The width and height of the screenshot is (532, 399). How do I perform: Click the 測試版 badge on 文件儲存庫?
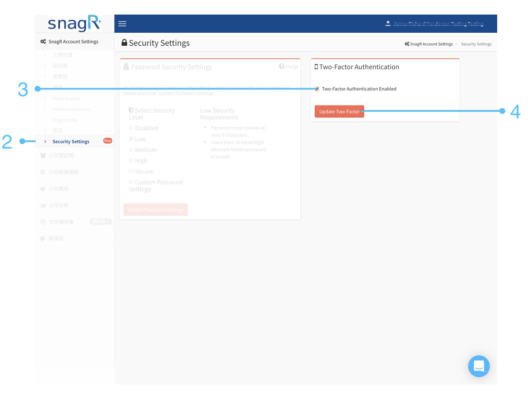click(x=101, y=221)
